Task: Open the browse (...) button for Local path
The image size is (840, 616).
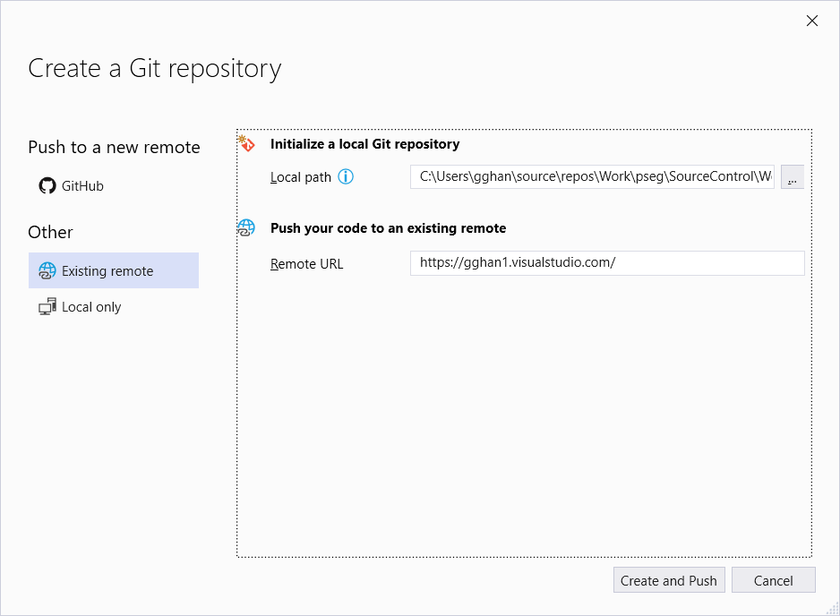Action: pos(793,177)
